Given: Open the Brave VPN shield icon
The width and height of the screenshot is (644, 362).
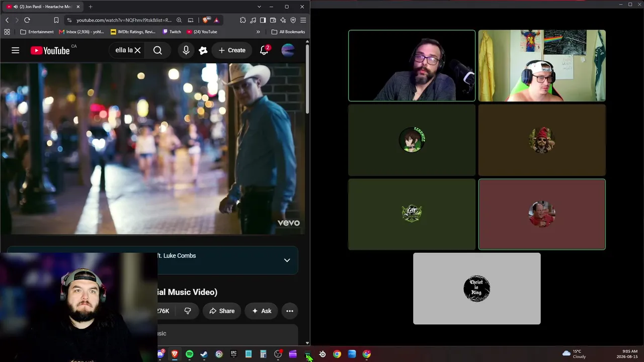Looking at the screenshot, I should point(293,20).
